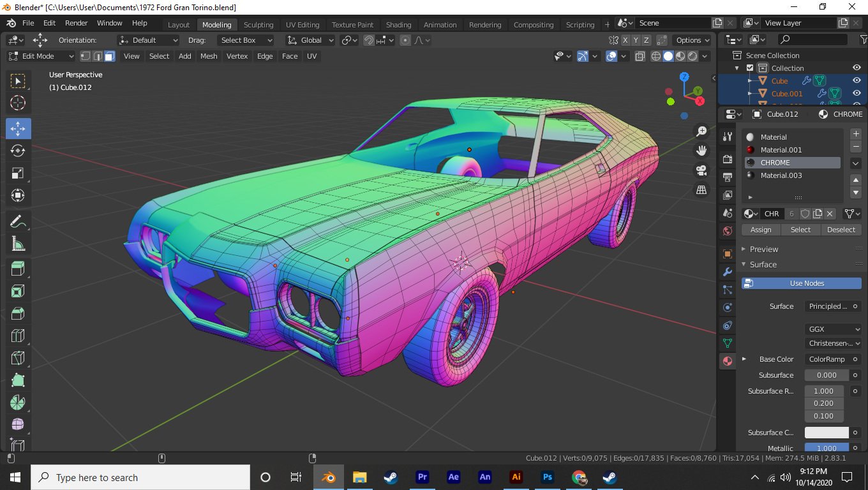Click the Deselect button

pos(841,230)
